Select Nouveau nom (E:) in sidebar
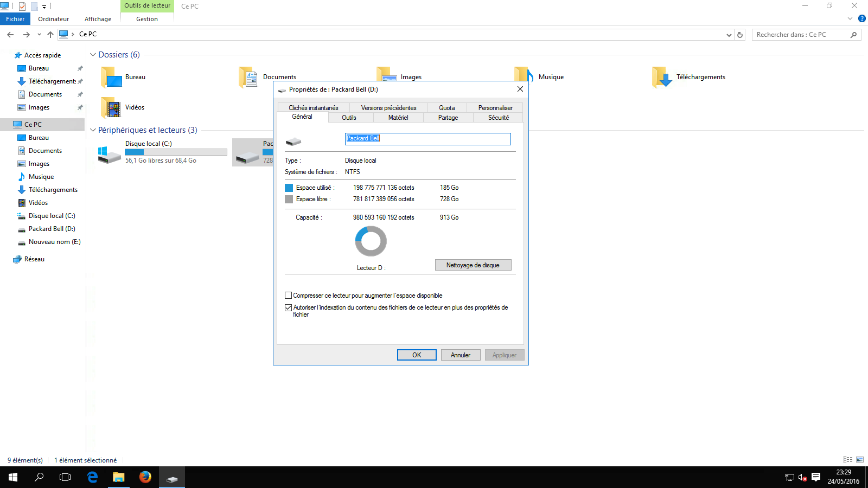This screenshot has height=488, width=868. click(x=54, y=242)
